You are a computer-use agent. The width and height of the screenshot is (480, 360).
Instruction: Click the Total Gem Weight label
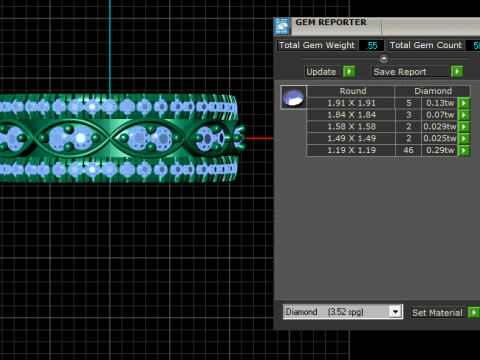pos(317,45)
